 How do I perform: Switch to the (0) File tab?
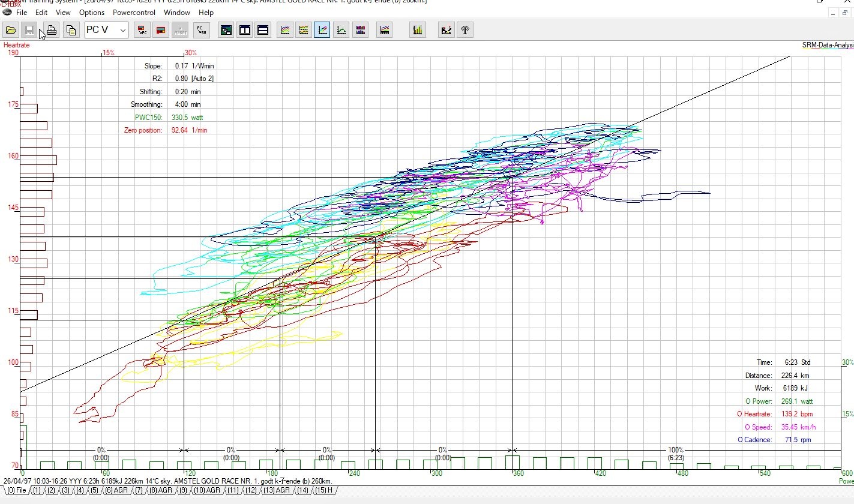click(x=16, y=490)
